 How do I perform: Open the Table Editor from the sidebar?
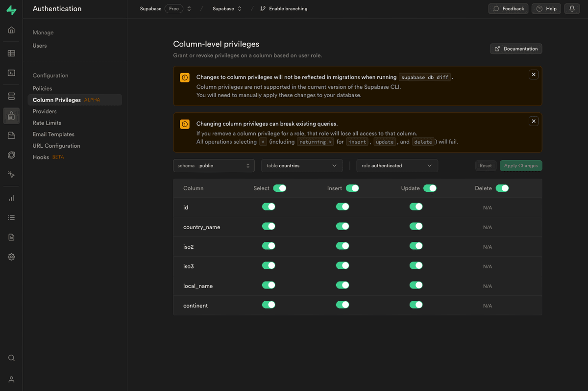click(x=11, y=53)
